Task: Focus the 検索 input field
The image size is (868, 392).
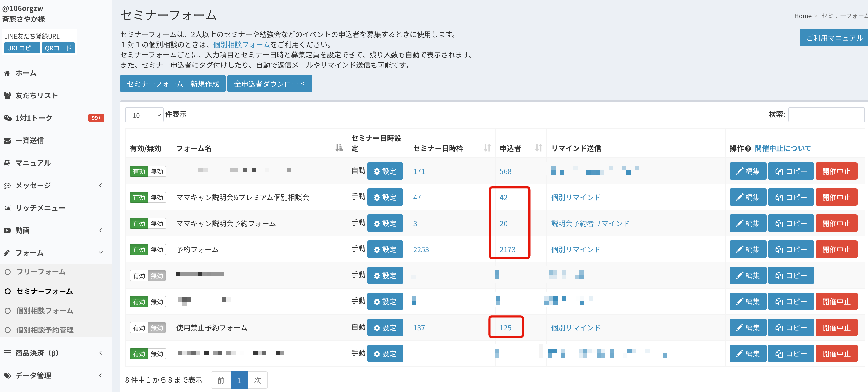Action: coord(826,115)
